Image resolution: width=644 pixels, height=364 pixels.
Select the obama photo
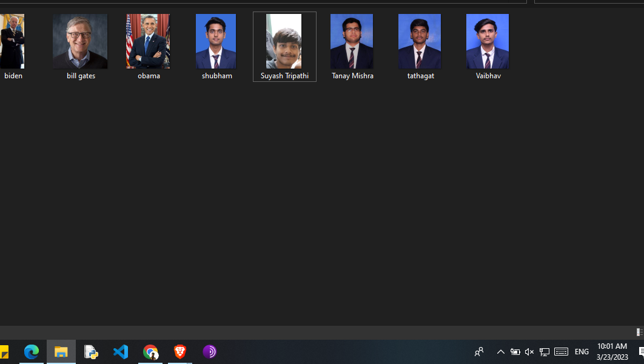[x=149, y=41]
